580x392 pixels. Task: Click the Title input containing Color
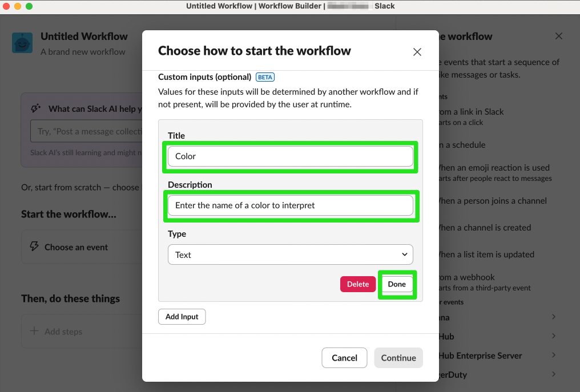(290, 156)
